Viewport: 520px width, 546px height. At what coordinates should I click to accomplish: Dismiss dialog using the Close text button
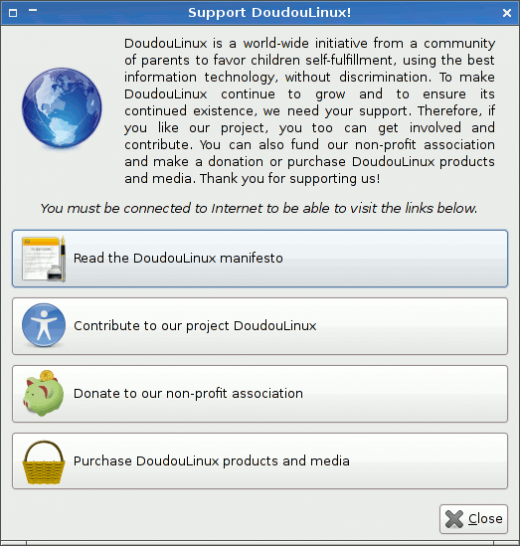pyautogui.click(x=473, y=519)
